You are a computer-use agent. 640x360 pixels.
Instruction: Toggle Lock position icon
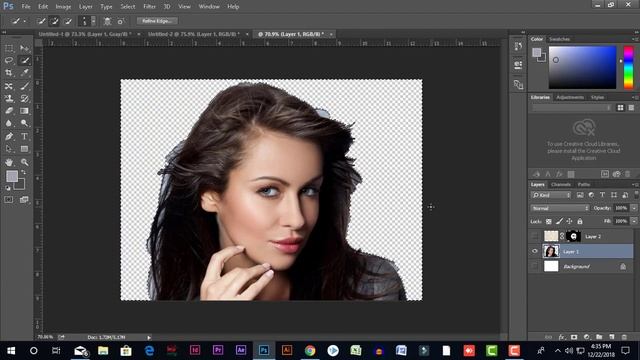[x=569, y=221]
